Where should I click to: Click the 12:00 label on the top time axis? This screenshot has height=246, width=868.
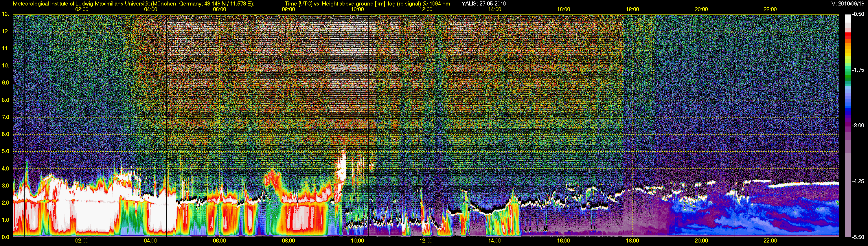click(x=426, y=9)
